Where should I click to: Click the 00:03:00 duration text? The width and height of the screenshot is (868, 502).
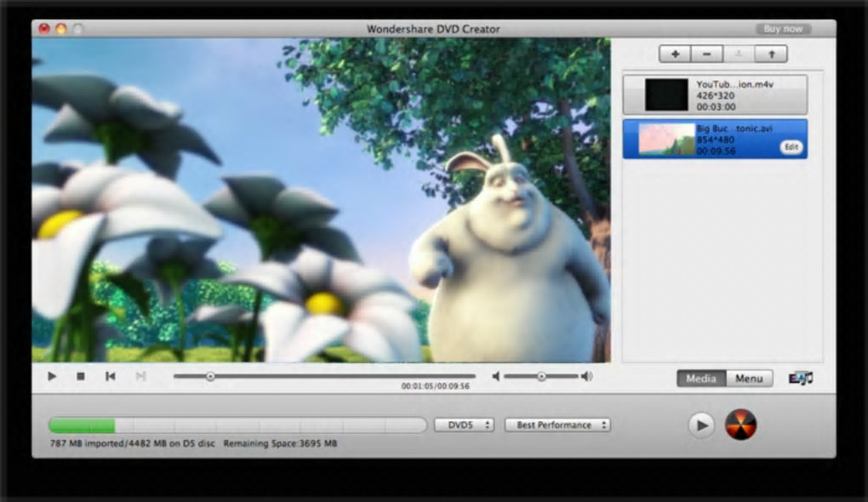pos(716,107)
